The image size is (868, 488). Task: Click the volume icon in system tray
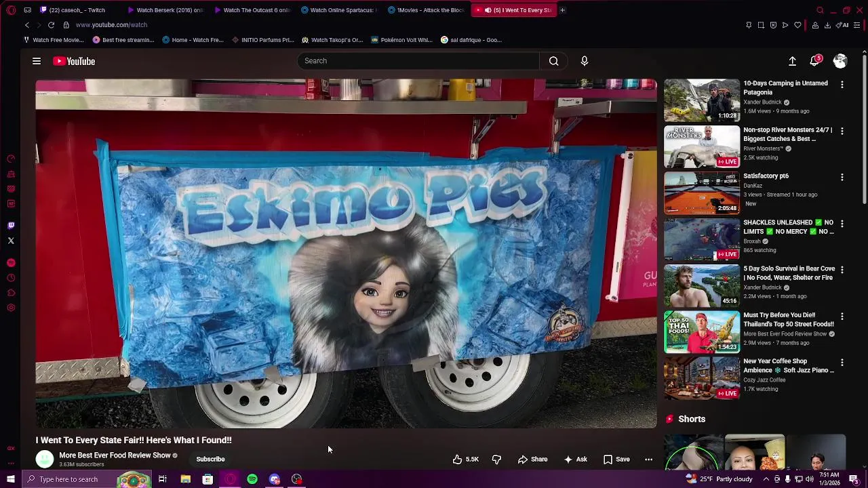(810, 479)
